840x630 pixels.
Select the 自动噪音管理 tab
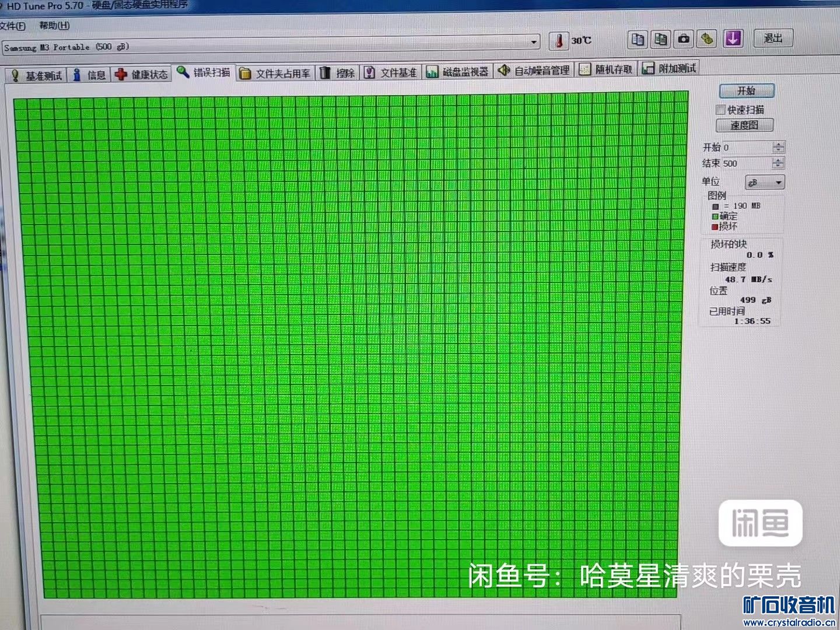(x=534, y=71)
